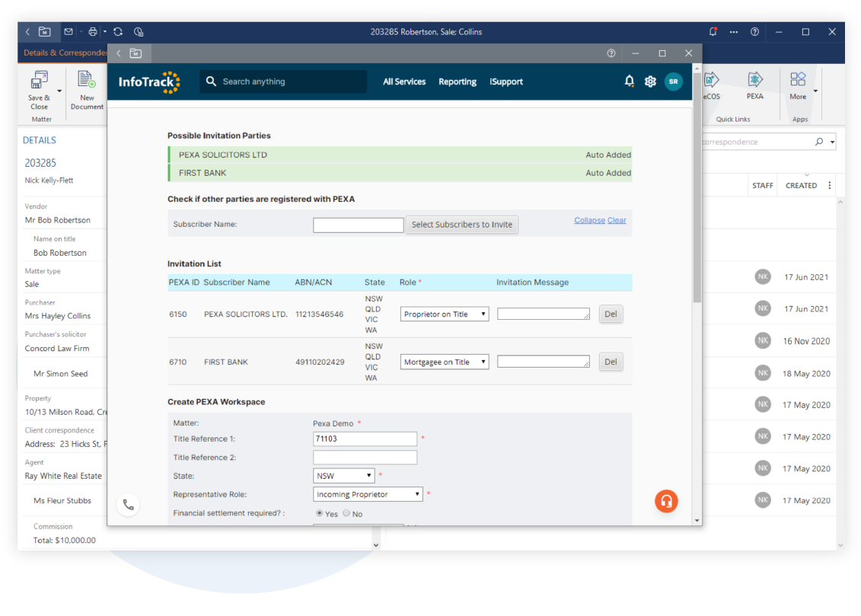
Task: Click the DETAILS heading link
Action: 40,140
